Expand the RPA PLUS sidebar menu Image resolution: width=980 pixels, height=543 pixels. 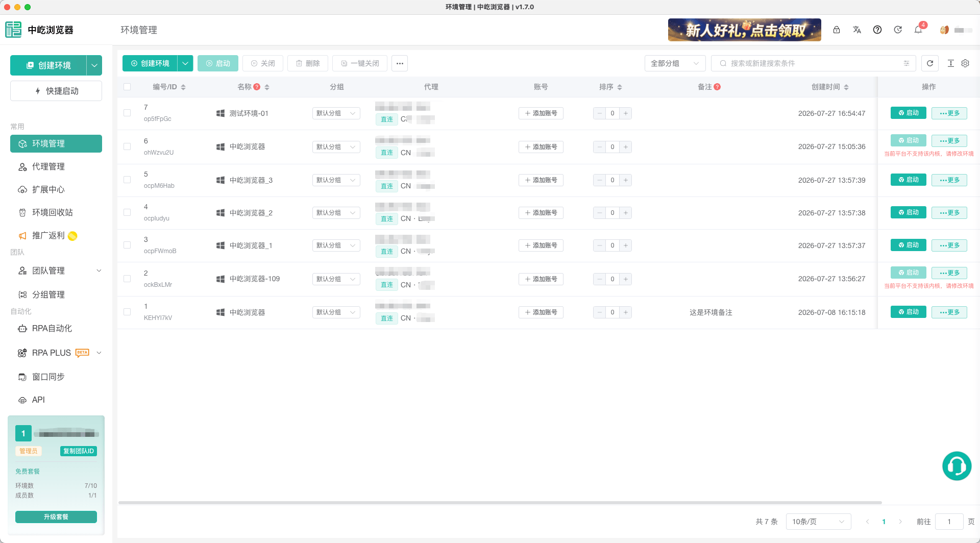[56, 353]
